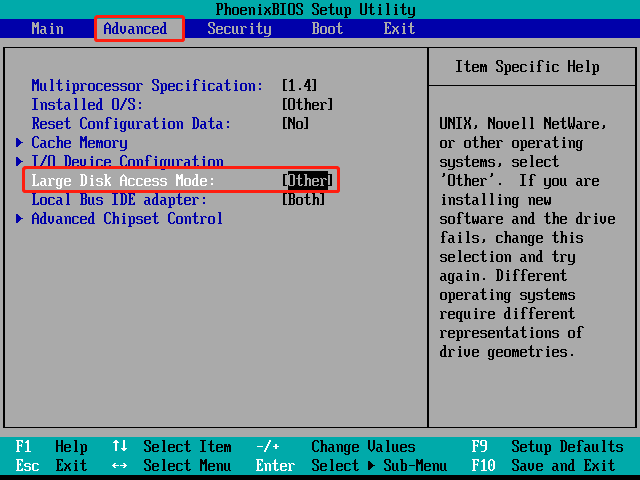Click left-right arrows Select Menu icon
Screen dimensions: 640x480
pos(120,465)
